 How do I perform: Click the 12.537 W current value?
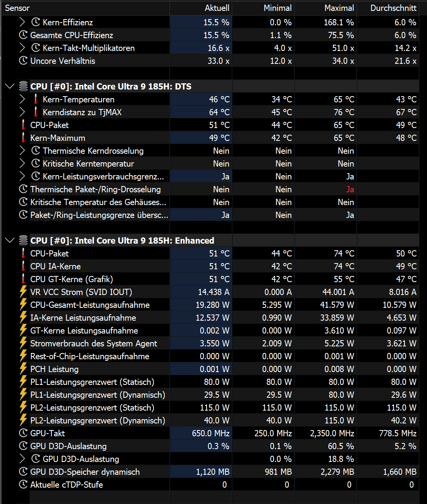point(212,318)
